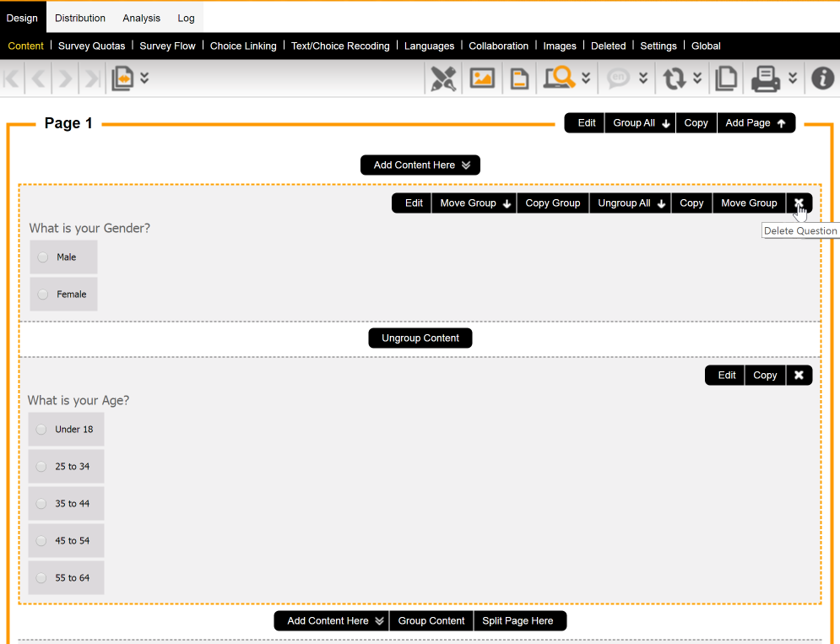The width and height of the screenshot is (840, 644).
Task: Select the Look and Feel tool icon
Action: [x=442, y=78]
